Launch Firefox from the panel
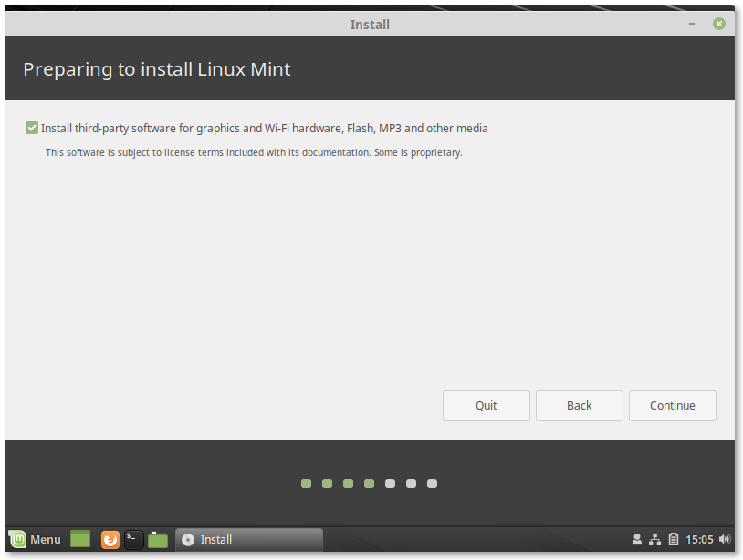The image size is (743, 560). point(110,540)
